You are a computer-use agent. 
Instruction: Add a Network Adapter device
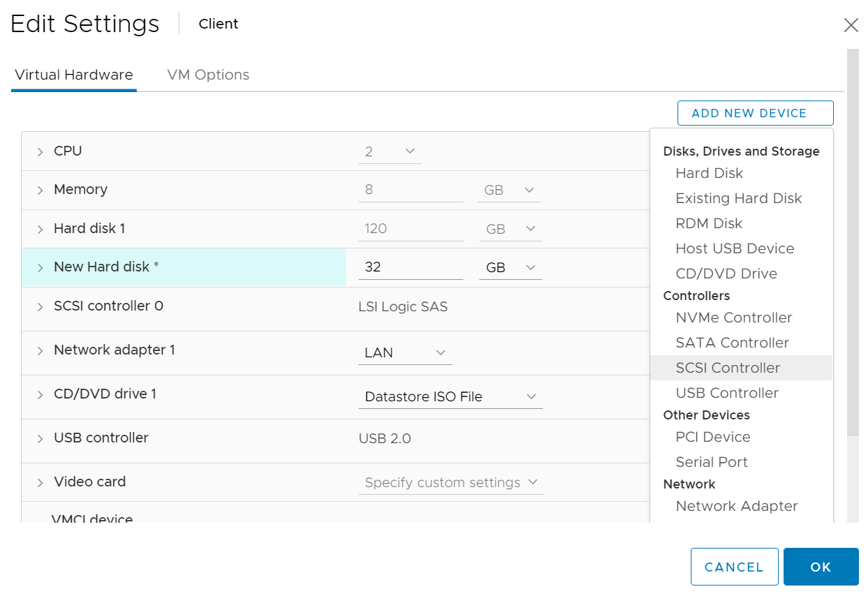737,506
